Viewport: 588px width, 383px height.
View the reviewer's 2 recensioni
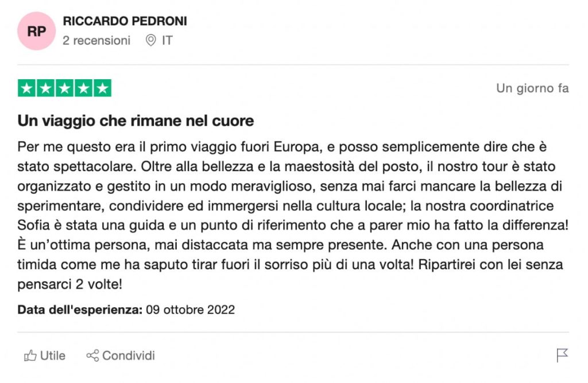pyautogui.click(x=96, y=41)
